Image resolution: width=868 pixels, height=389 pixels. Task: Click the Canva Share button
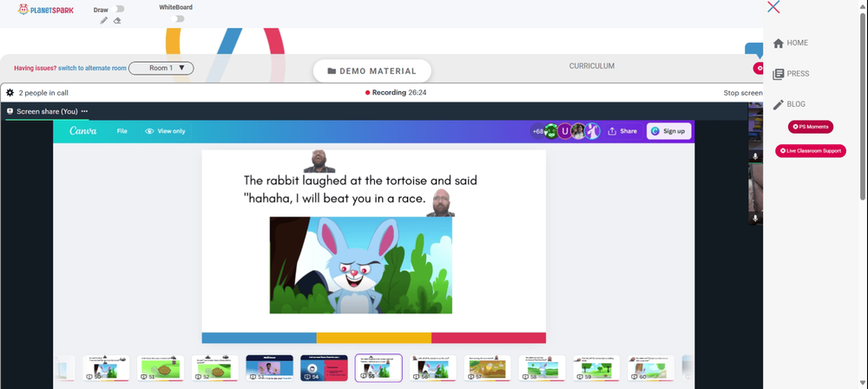coord(622,131)
